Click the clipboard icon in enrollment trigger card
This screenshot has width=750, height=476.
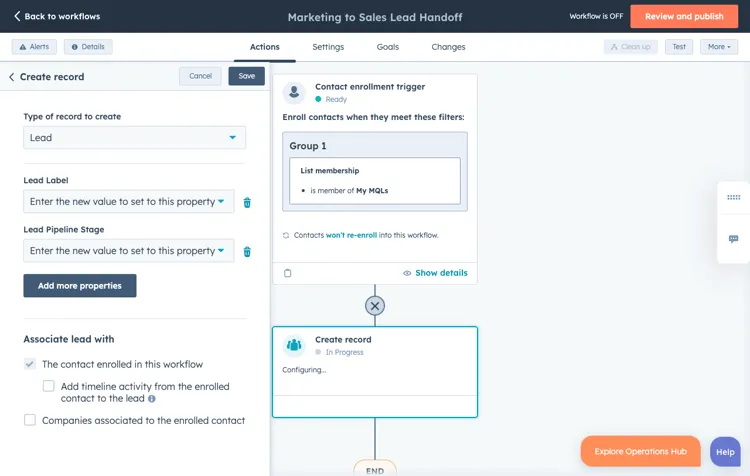click(288, 273)
